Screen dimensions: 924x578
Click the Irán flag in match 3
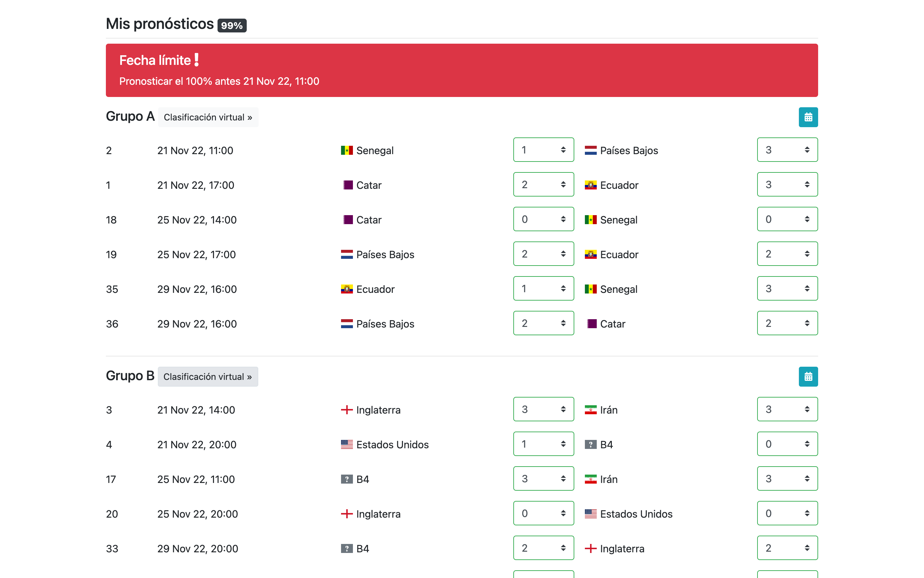(x=590, y=410)
